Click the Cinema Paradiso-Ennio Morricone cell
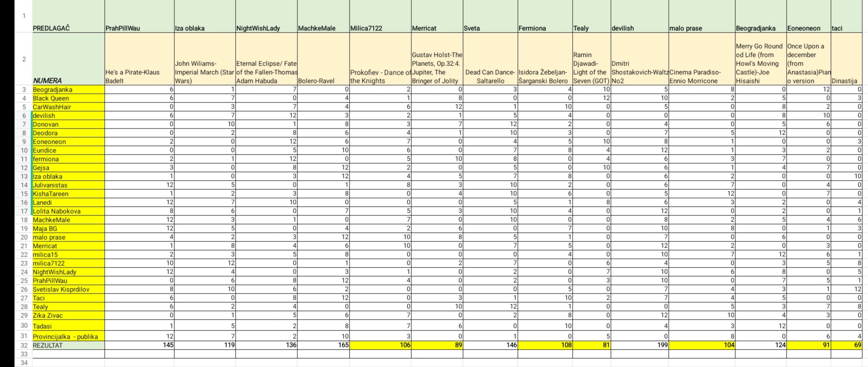The image size is (868, 367). (702, 59)
